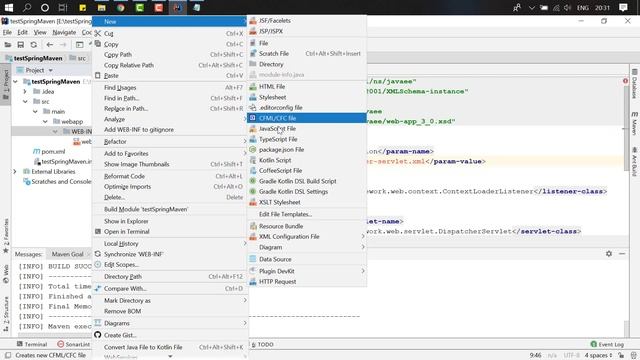The height and width of the screenshot is (360, 640).
Task: Open the File menu
Action: click(7, 32)
